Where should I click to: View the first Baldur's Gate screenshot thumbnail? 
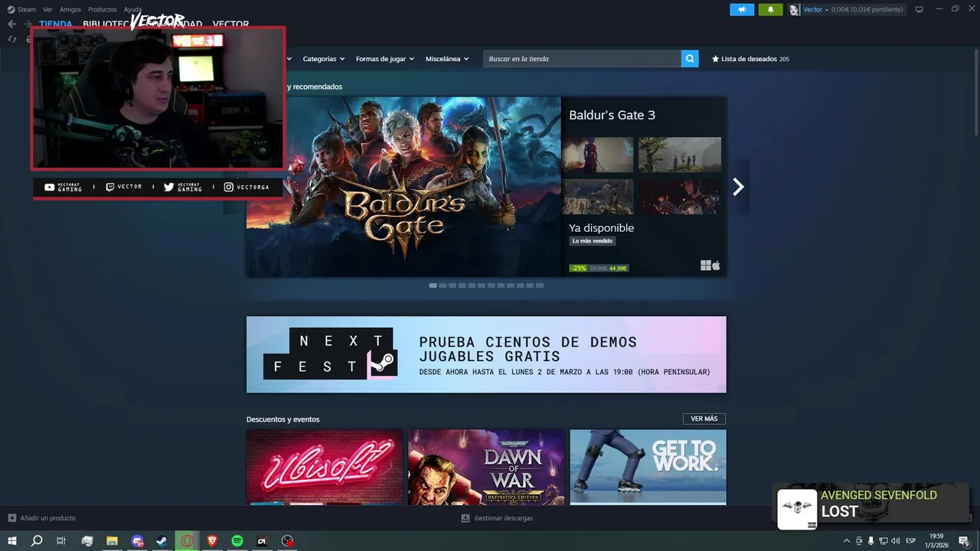click(x=597, y=155)
